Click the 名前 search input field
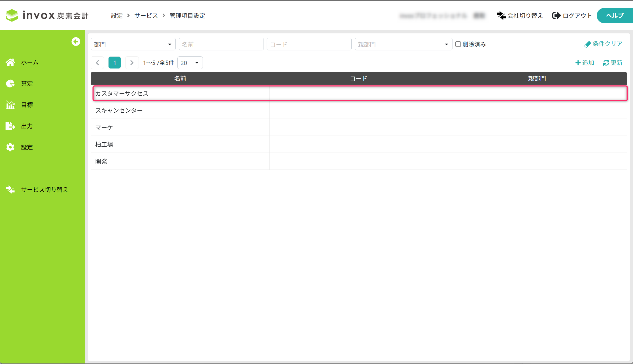 [221, 44]
